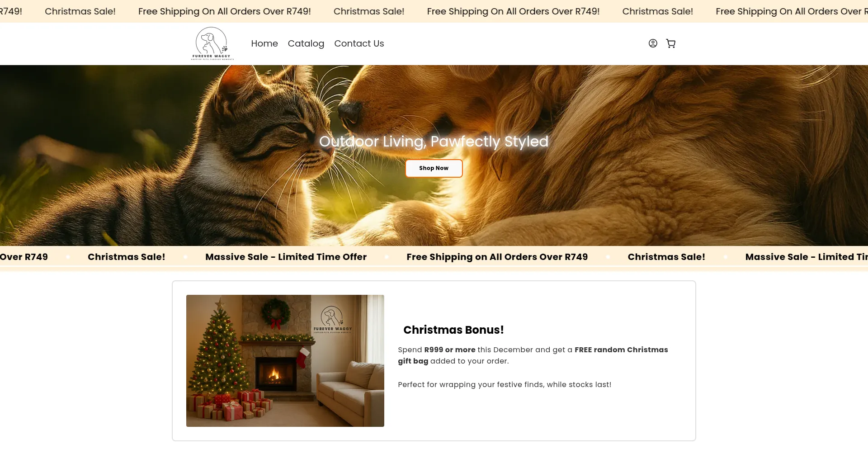Click the Furever Waggy logo in header
Image resolution: width=868 pixels, height=449 pixels.
point(212,43)
